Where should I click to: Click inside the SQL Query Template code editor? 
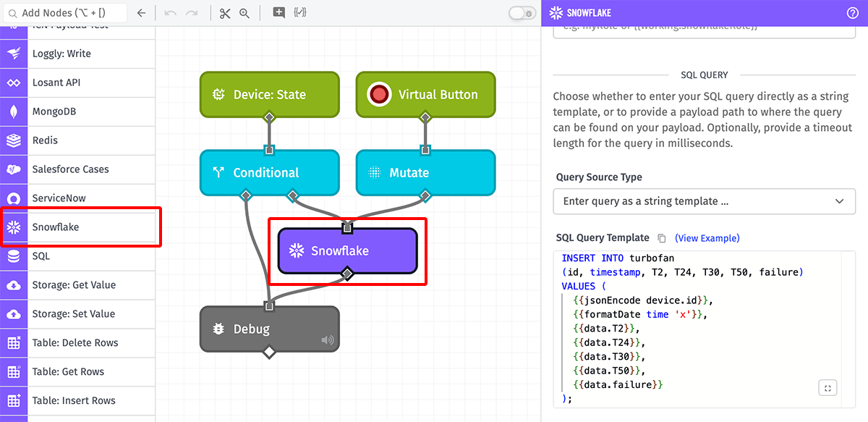[x=704, y=329]
